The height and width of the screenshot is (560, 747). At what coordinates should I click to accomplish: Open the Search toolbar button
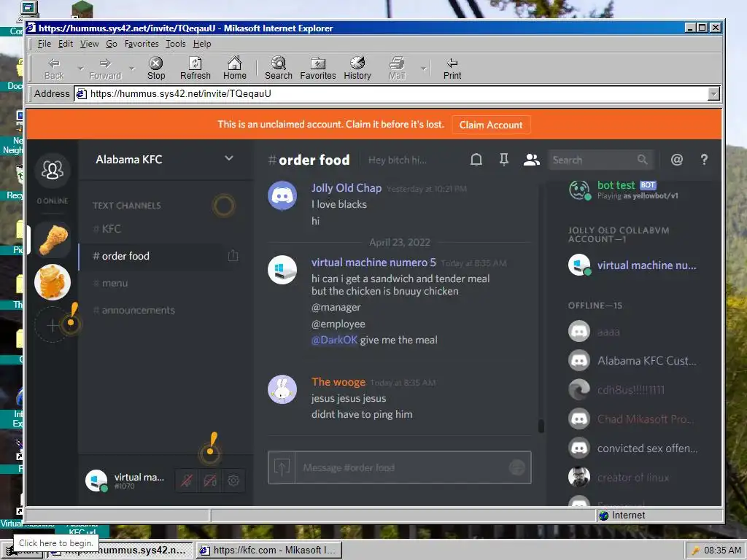point(278,69)
